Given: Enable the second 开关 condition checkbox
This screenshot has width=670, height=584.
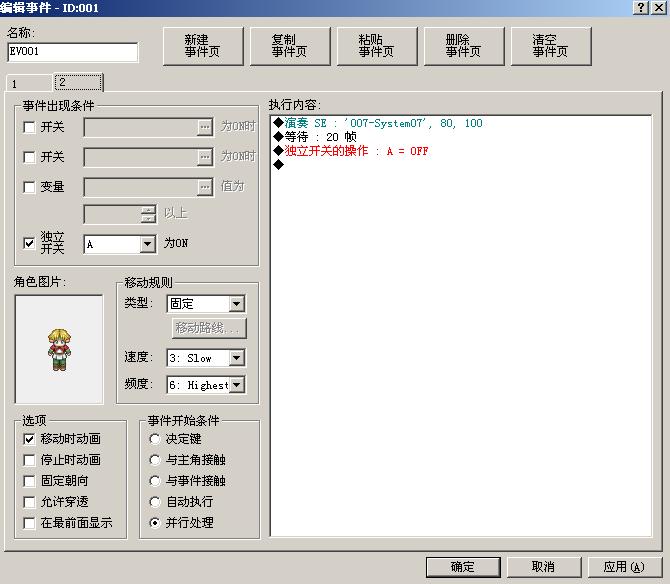Looking at the screenshot, I should pyautogui.click(x=29, y=157).
